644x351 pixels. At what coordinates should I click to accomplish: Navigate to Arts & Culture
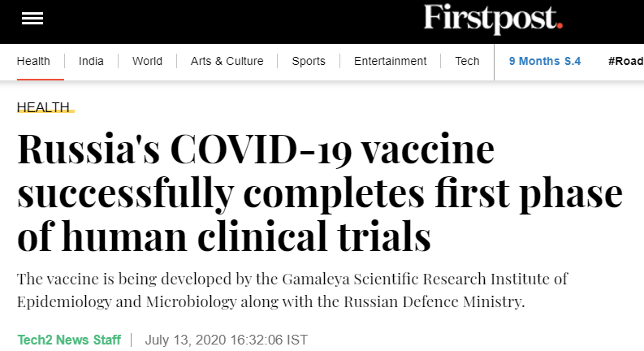pos(227,61)
